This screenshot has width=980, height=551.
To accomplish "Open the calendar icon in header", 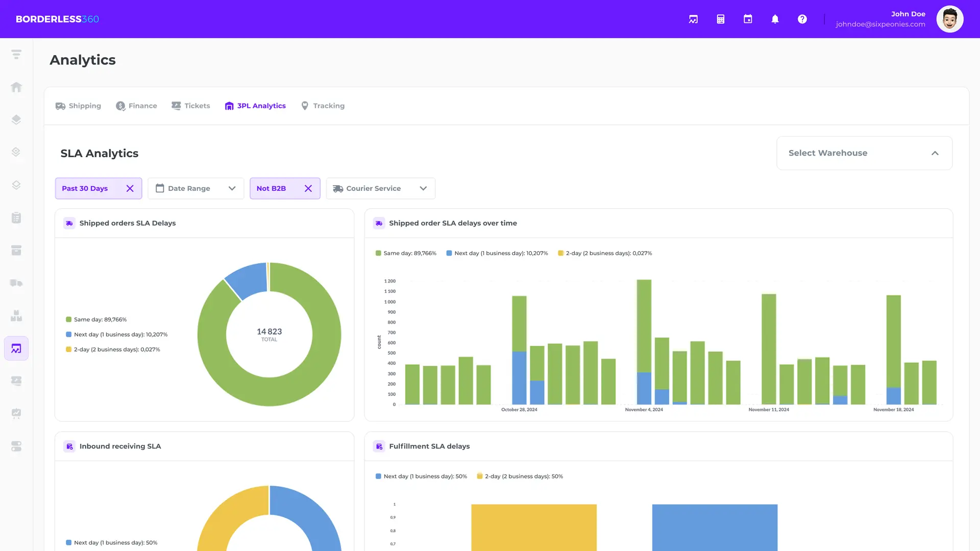I will coord(748,19).
